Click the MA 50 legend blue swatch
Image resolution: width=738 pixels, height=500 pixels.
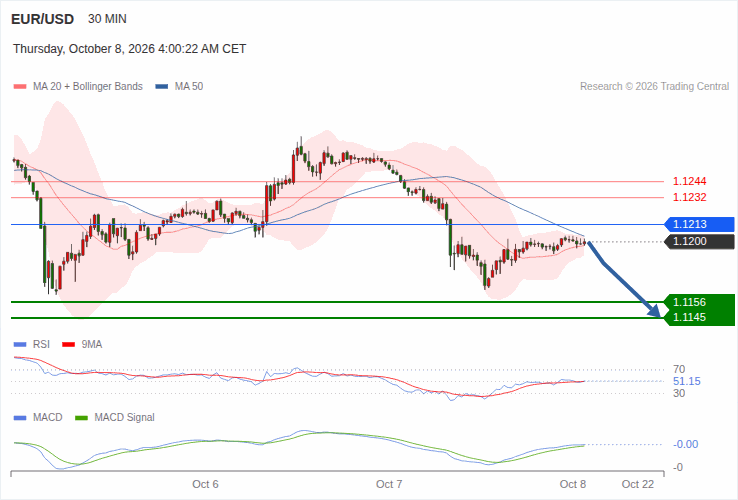[x=162, y=87]
